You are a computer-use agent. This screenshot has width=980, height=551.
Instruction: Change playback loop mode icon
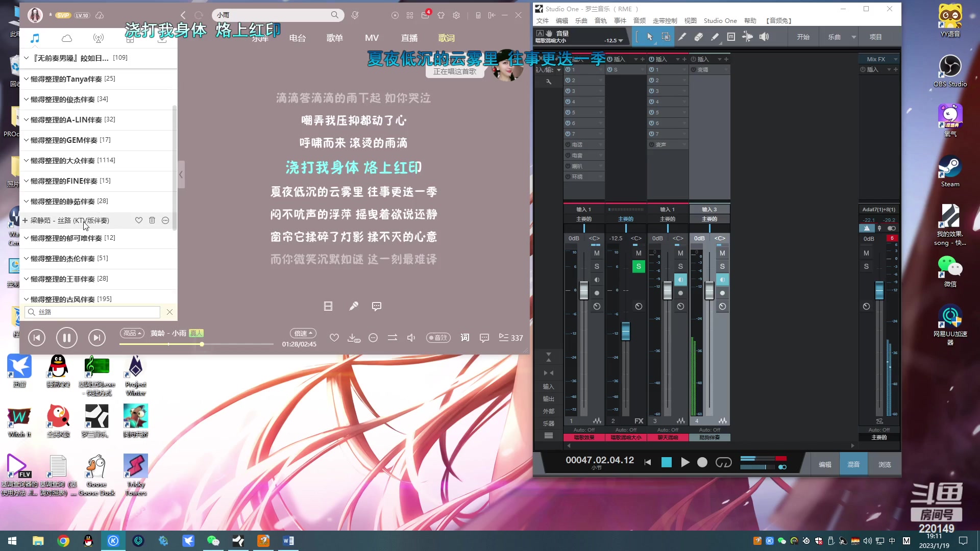point(393,338)
